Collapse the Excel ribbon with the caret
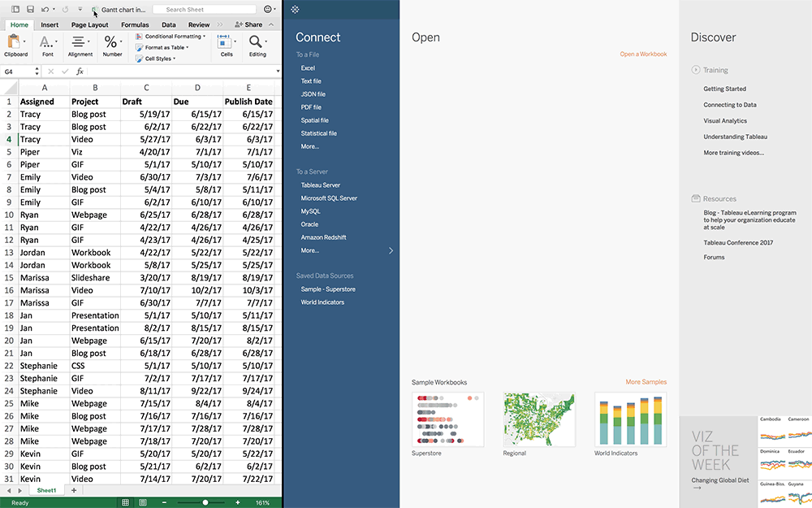This screenshot has height=508, width=812. coord(271,24)
